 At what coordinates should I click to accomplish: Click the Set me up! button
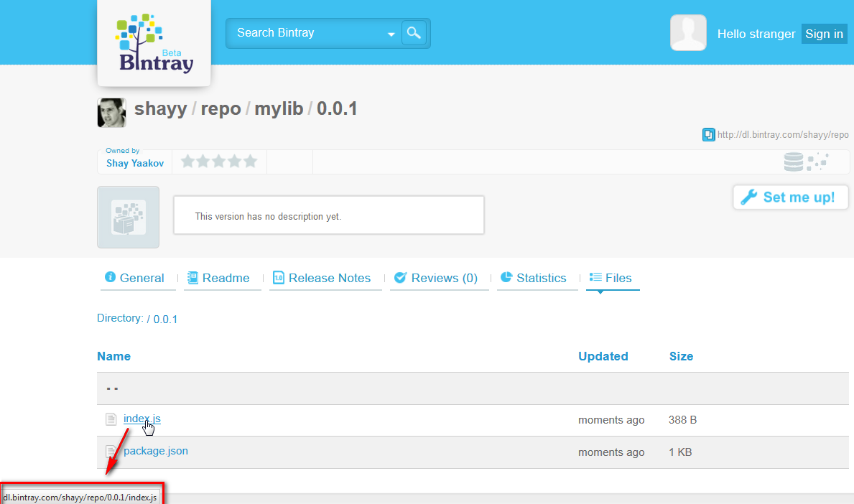pyautogui.click(x=790, y=197)
